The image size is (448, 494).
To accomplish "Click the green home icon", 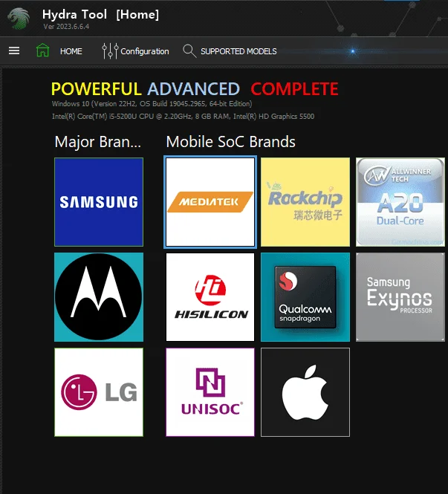I will coord(42,50).
